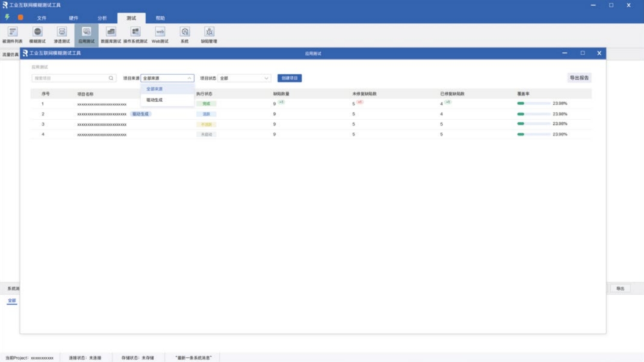Open the 被测件列表 toolbar icon
The height and width of the screenshot is (362, 644).
12,35
